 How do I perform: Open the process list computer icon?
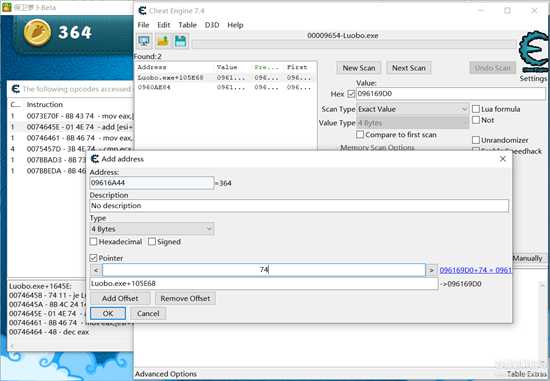click(144, 41)
